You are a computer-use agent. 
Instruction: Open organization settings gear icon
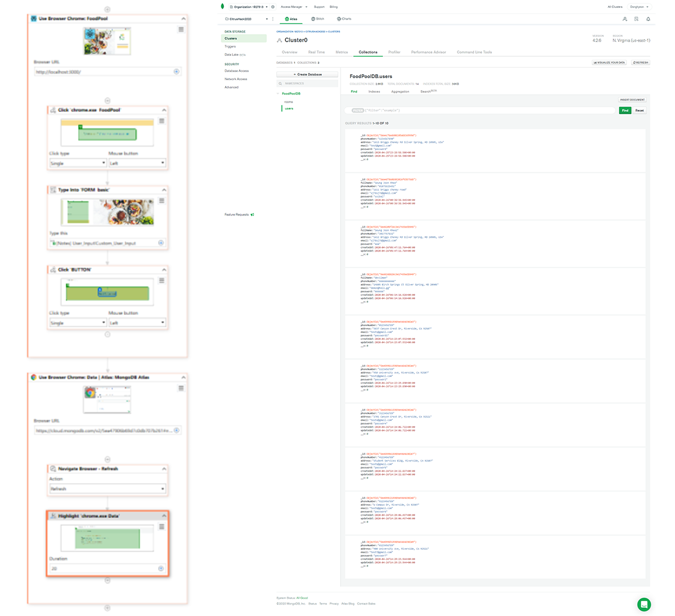273,7
